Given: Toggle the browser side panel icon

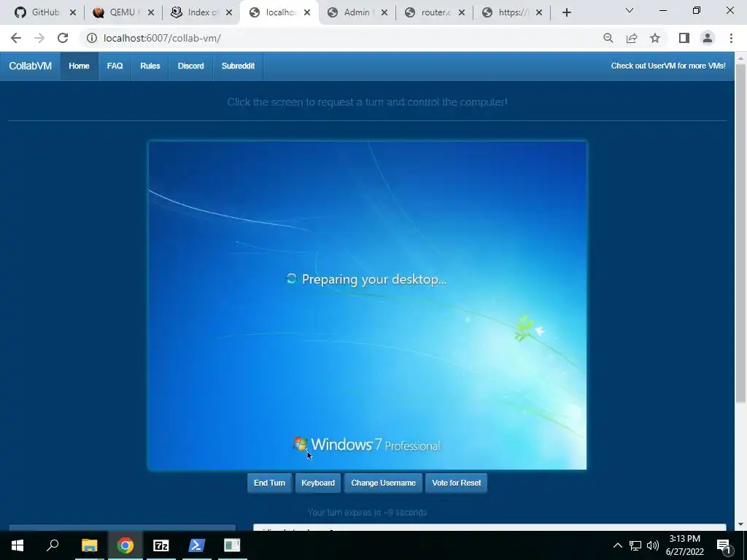Looking at the screenshot, I should pyautogui.click(x=684, y=38).
